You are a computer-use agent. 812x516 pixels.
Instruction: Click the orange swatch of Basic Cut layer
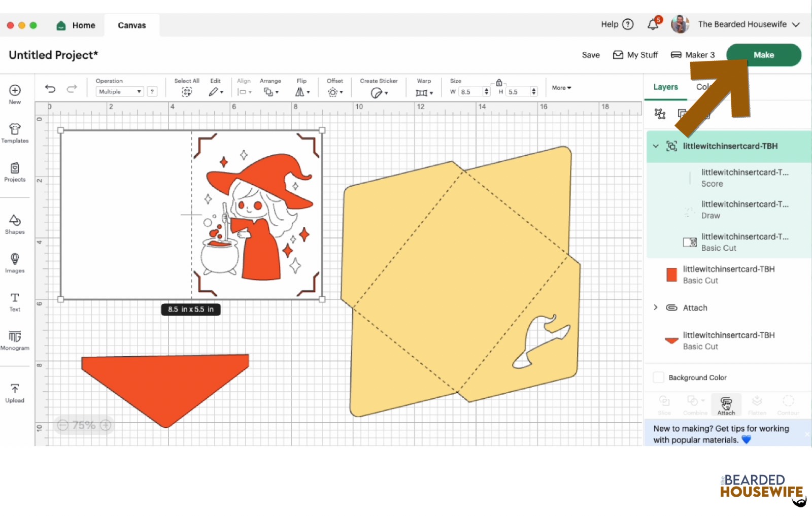coord(671,274)
